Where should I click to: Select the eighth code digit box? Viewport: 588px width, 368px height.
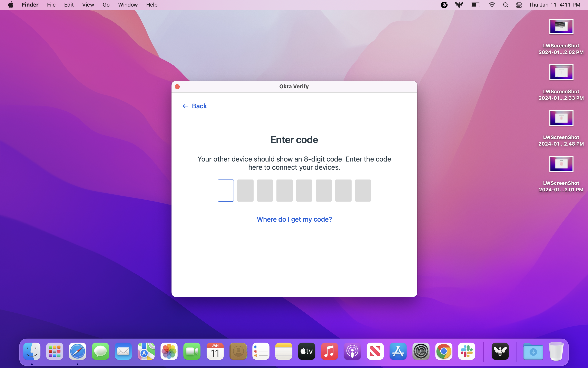point(363,191)
